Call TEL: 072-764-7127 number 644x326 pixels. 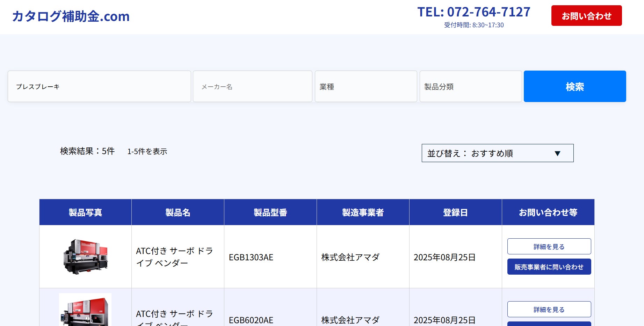pos(474,12)
